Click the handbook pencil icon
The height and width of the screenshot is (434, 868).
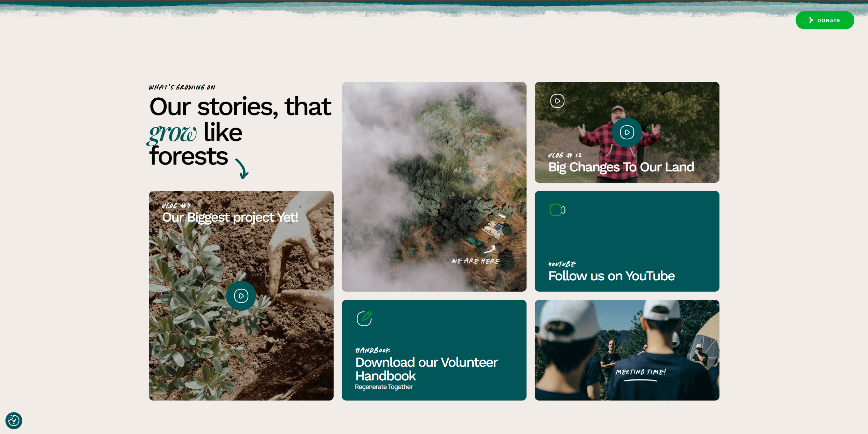tap(364, 319)
